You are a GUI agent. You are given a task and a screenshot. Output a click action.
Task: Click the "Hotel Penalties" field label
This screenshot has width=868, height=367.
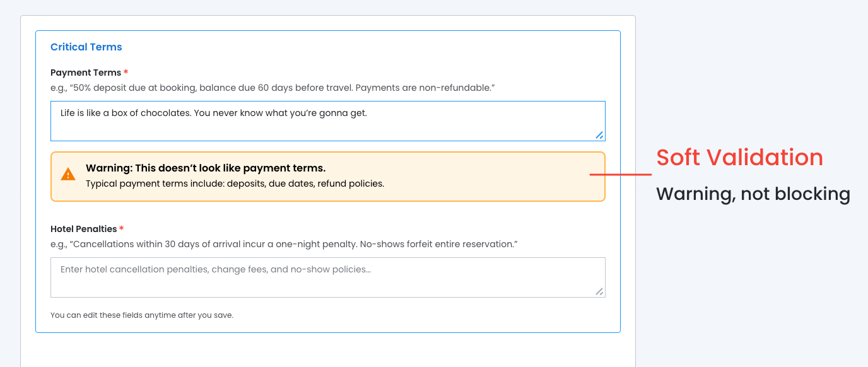click(84, 229)
